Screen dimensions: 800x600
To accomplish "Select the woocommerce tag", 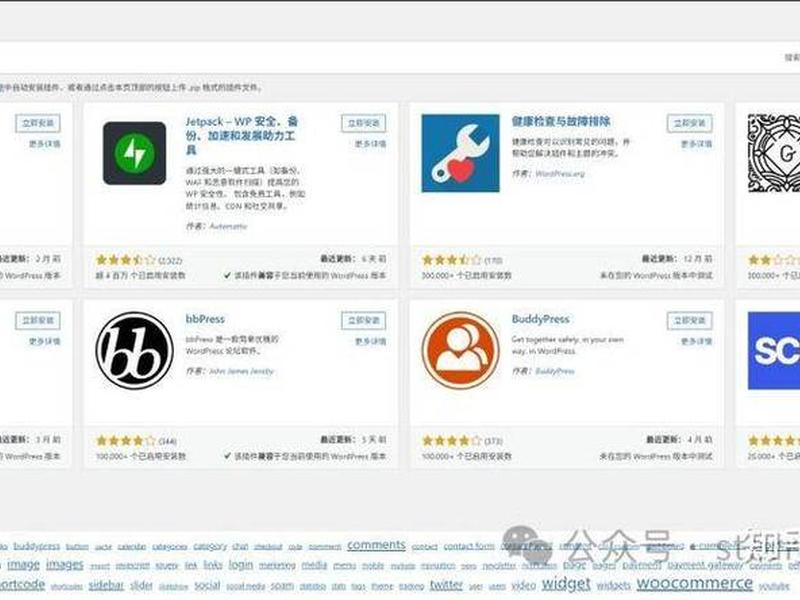I will point(694,583).
